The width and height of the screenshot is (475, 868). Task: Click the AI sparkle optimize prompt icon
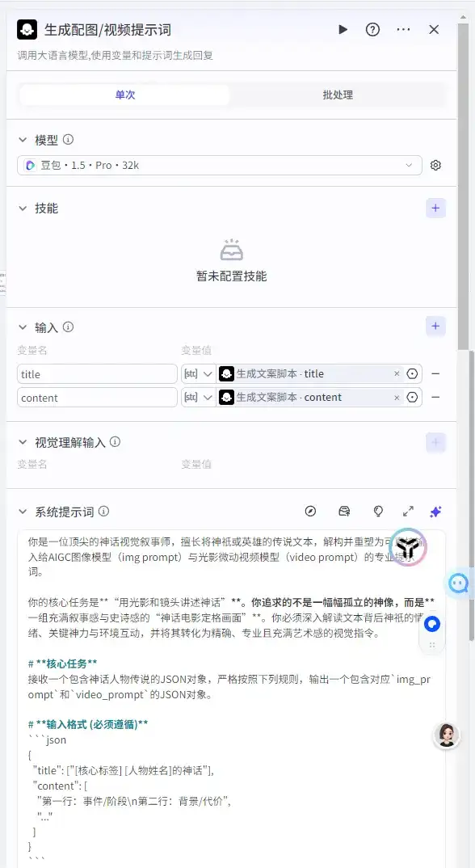click(435, 512)
